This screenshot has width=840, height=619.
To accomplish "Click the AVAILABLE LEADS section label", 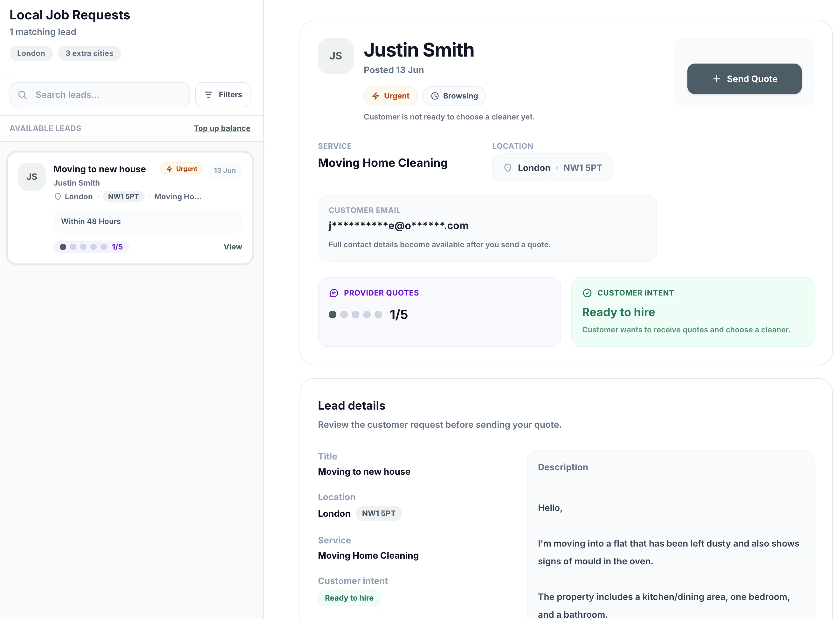I will [x=45, y=128].
